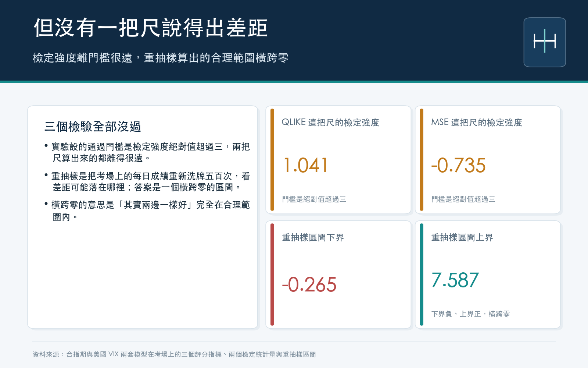Click the bullet starting with 重抽樣是把考場上

[147, 182]
